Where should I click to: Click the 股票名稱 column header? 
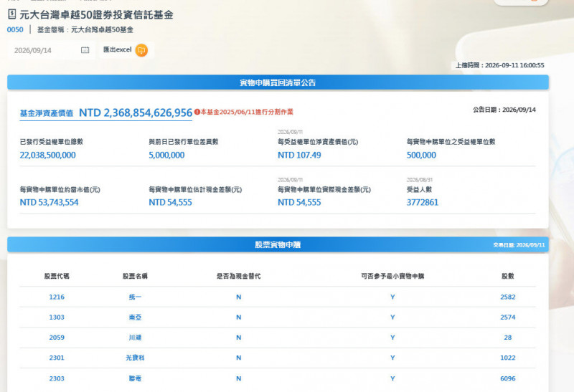tap(135, 276)
